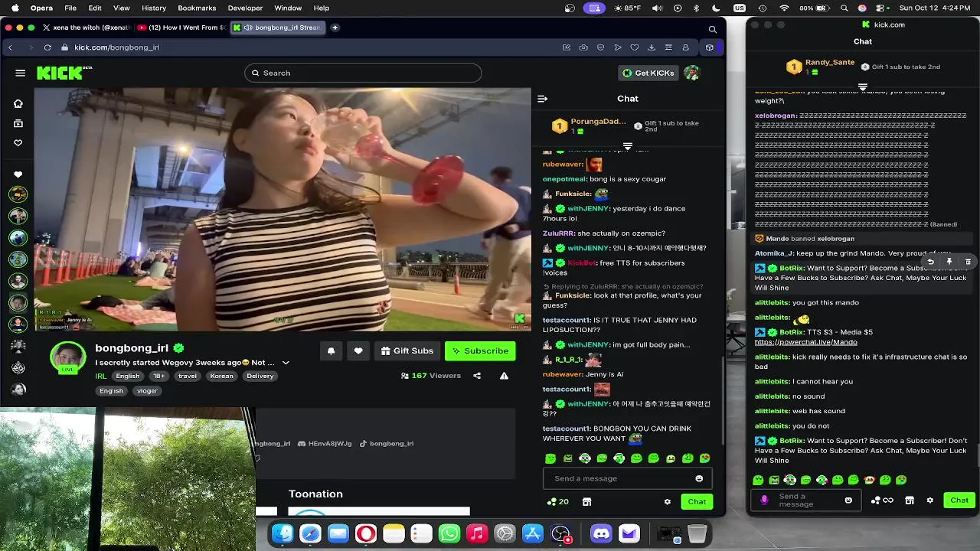The width and height of the screenshot is (980, 551).
Task: Open emoji picker in popout chat input
Action: [848, 500]
